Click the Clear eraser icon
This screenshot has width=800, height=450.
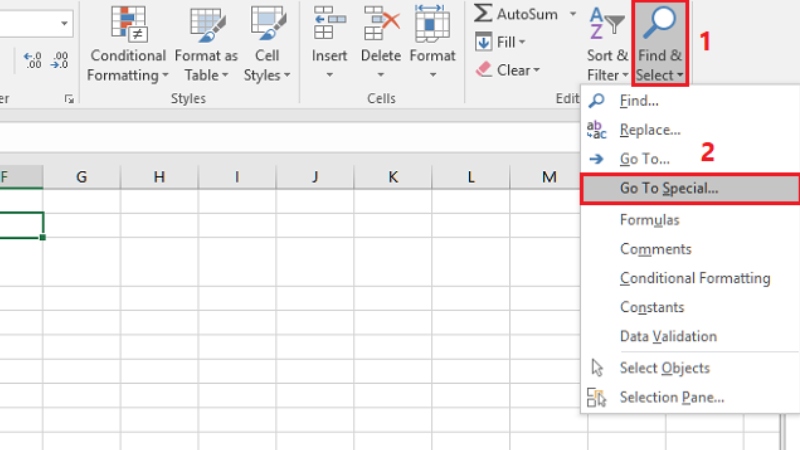pos(483,69)
